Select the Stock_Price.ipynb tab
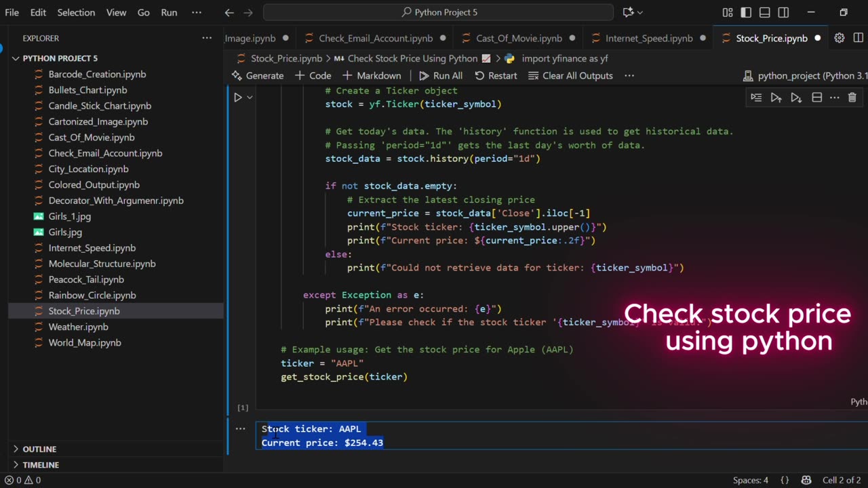This screenshot has height=488, width=868. click(x=772, y=38)
